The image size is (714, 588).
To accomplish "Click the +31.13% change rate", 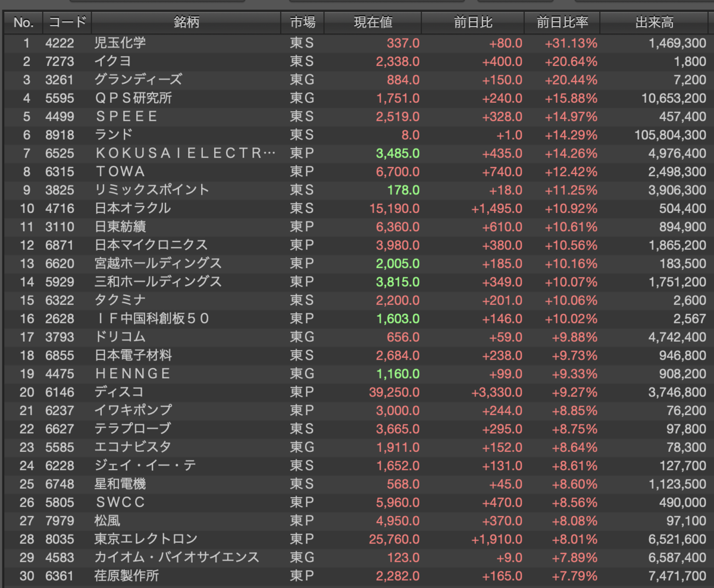I will coord(571,43).
